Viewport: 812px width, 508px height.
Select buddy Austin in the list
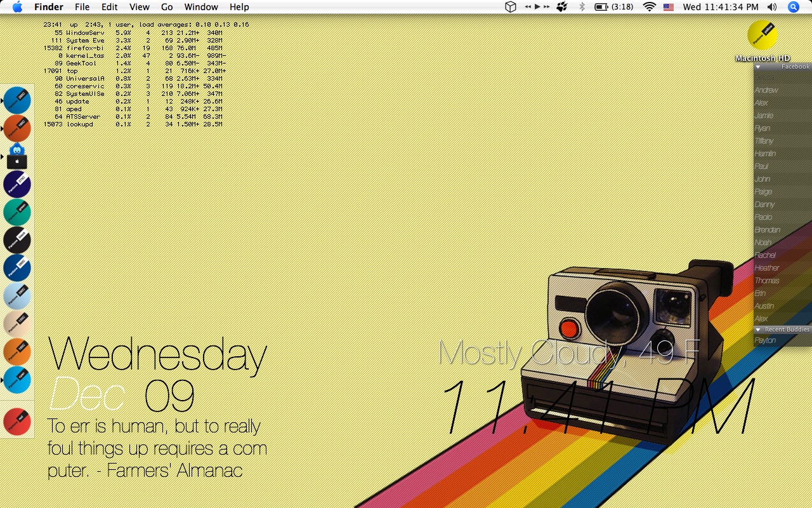pos(783,306)
